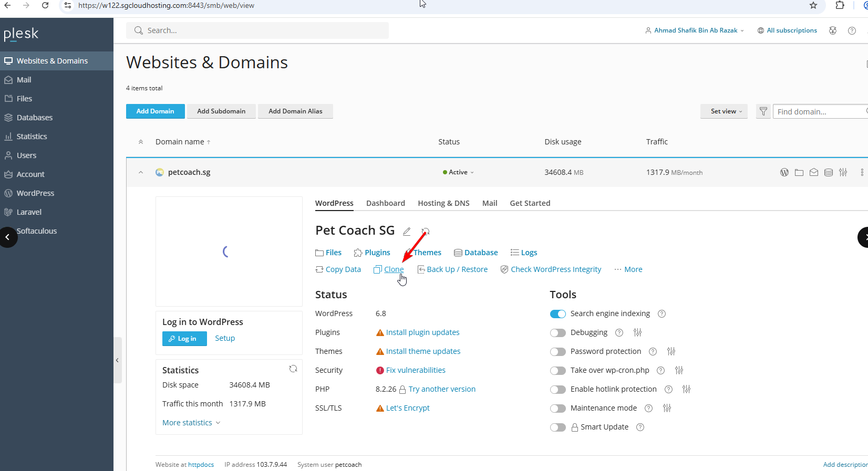
Task: Open the Mail tab of petcoach.sg
Action: click(x=490, y=203)
